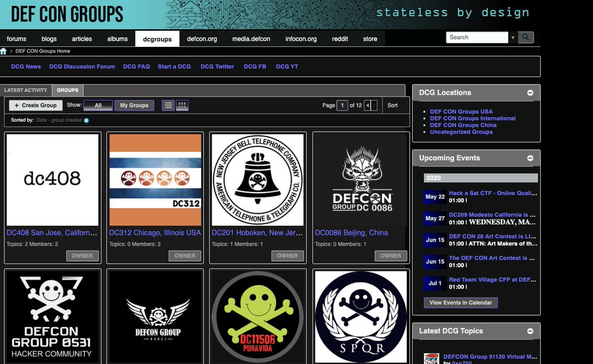The image size is (593, 364).
Task: Open DCG Twitter link
Action: [217, 67]
